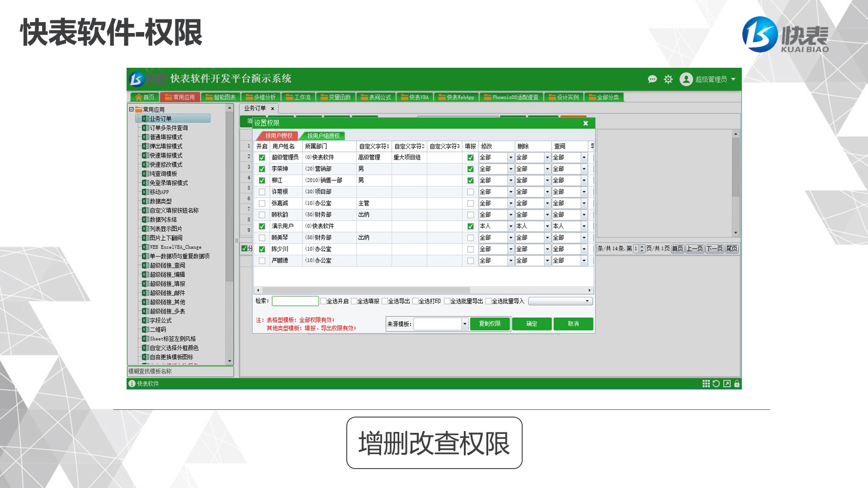Open the message chat bubble icon
Screen dimensions: 868x488
652,79
